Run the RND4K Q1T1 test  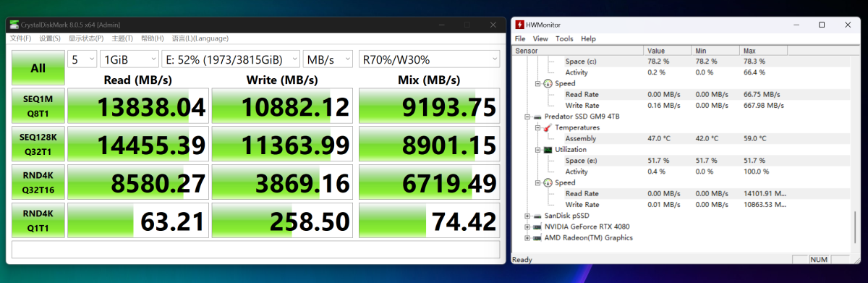38,221
